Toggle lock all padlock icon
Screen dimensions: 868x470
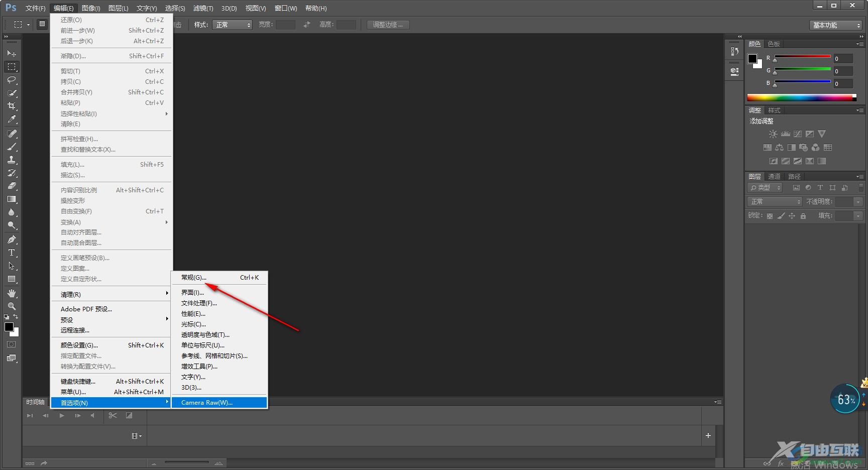(803, 216)
